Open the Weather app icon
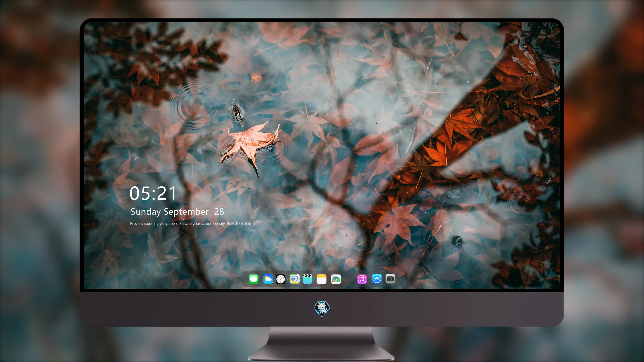The width and height of the screenshot is (644, 362). click(x=268, y=279)
